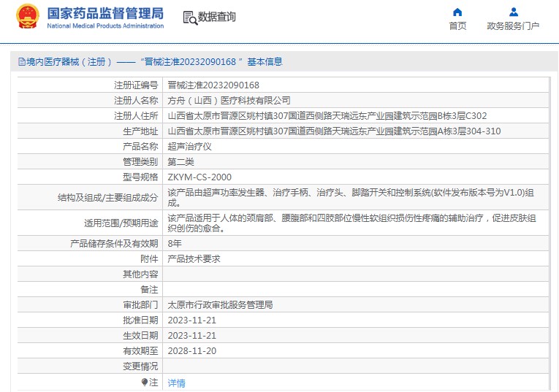The image size is (559, 392).
Task: Click the product name 超声治疗仪 value
Action: (x=189, y=147)
